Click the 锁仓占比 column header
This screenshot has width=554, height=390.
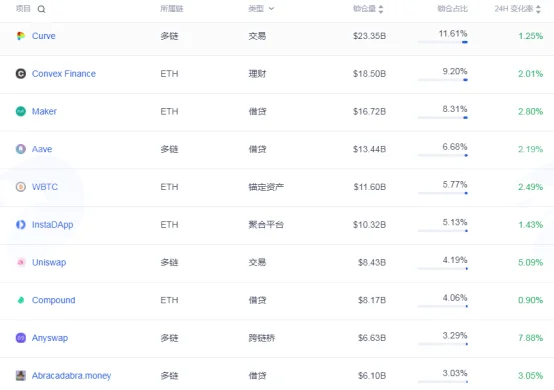pos(453,8)
